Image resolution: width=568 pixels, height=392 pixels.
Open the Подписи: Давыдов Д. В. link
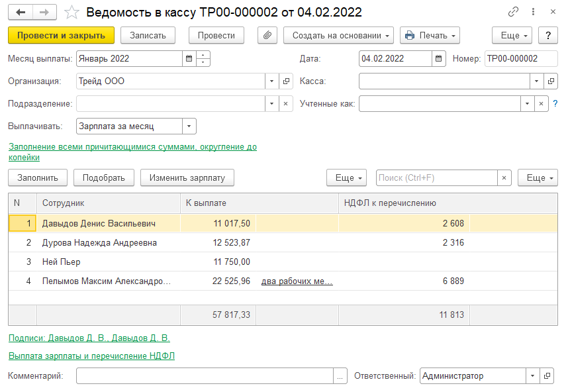pos(89,338)
